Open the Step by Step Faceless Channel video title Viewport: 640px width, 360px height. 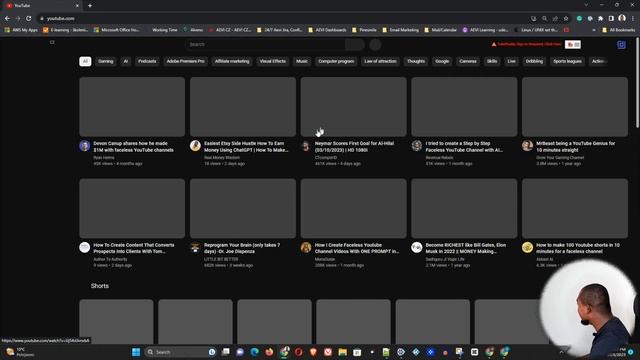[x=464, y=147]
